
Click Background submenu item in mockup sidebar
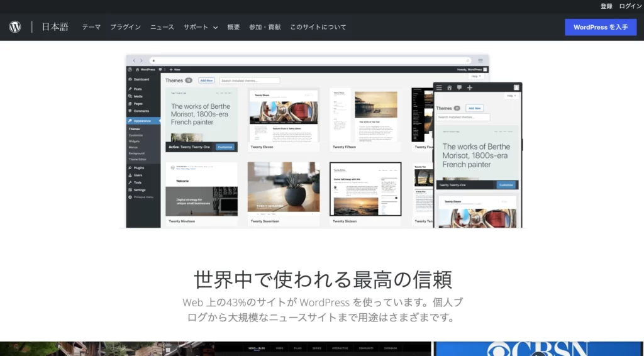[x=136, y=153]
